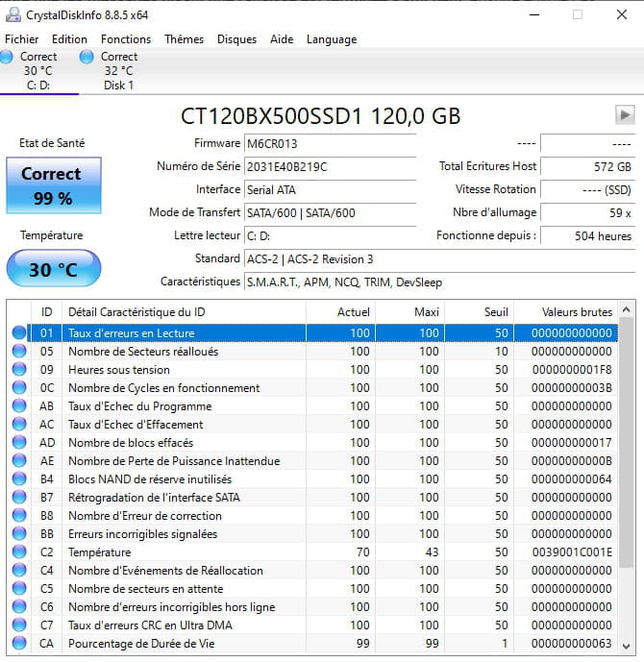
Task: Click the Caractéristiques field with S.M.A.R.T., APM
Action: (439, 282)
